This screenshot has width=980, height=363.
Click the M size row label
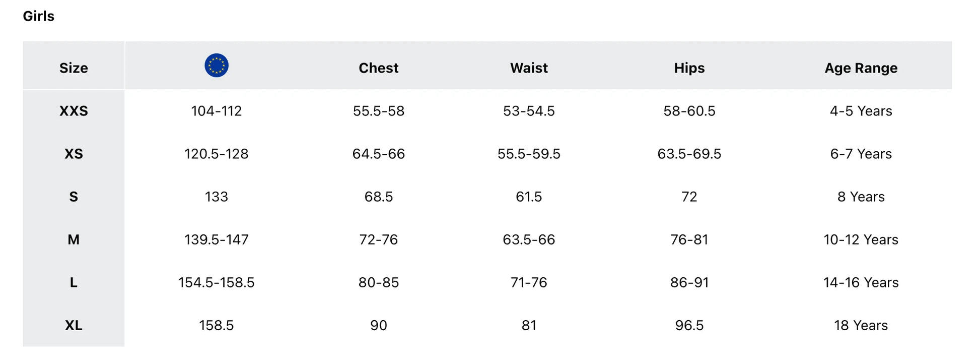coord(74,239)
